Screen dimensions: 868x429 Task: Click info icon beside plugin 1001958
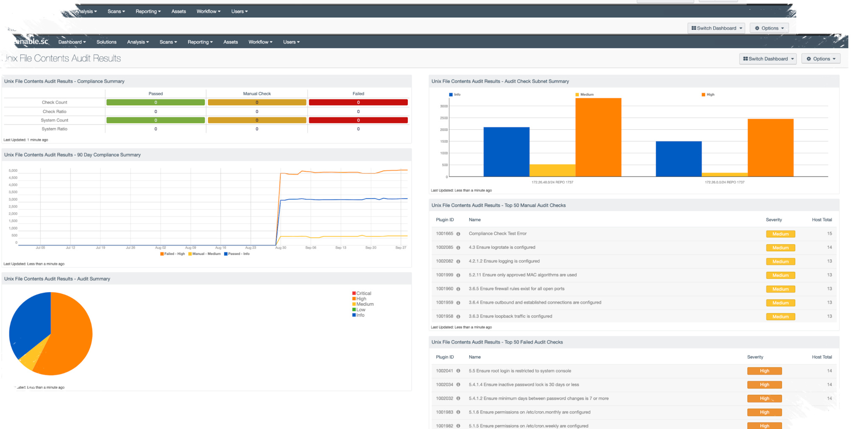[x=458, y=317]
